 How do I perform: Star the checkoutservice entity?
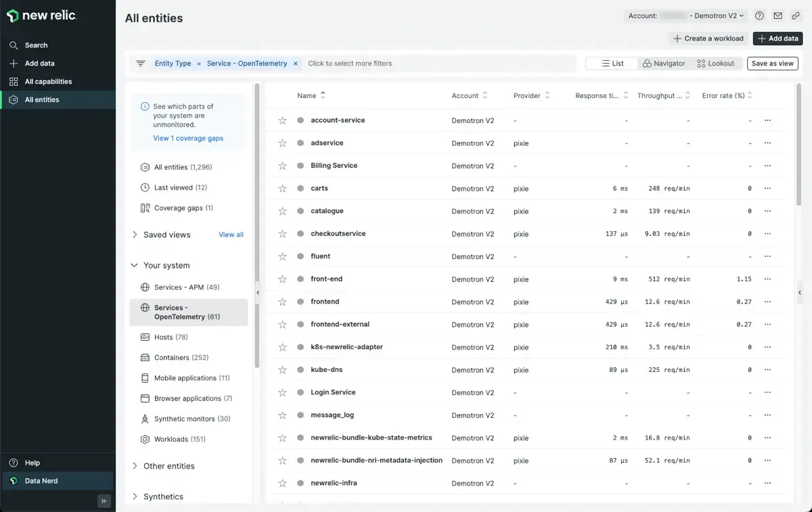point(283,234)
